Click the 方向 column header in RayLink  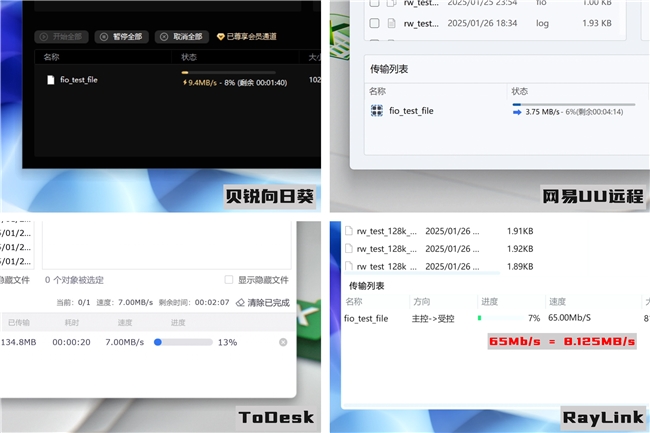click(x=422, y=302)
